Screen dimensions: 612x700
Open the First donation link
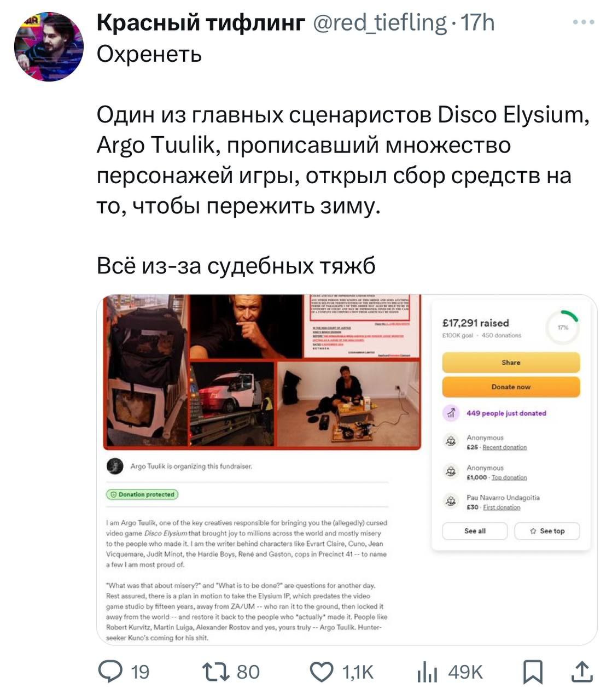point(502,507)
